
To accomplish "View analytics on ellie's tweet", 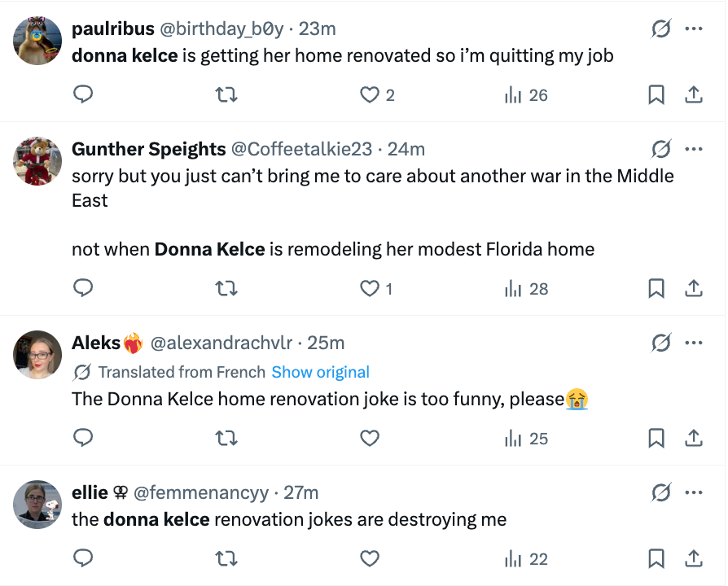I will (527, 559).
